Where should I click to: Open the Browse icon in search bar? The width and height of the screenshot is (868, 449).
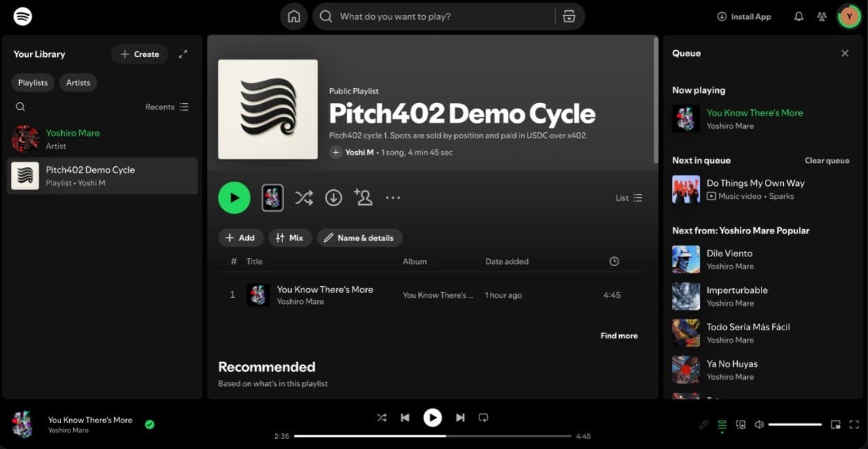[569, 16]
